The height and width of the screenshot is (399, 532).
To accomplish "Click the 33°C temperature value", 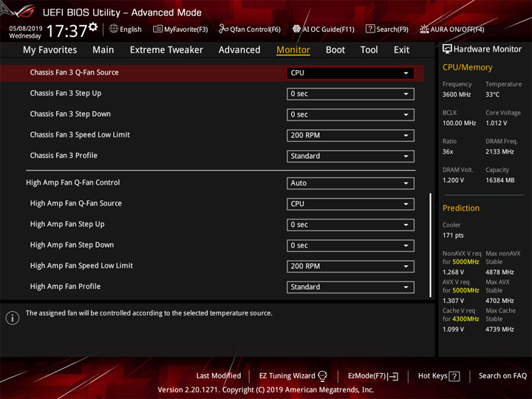I will click(x=492, y=95).
